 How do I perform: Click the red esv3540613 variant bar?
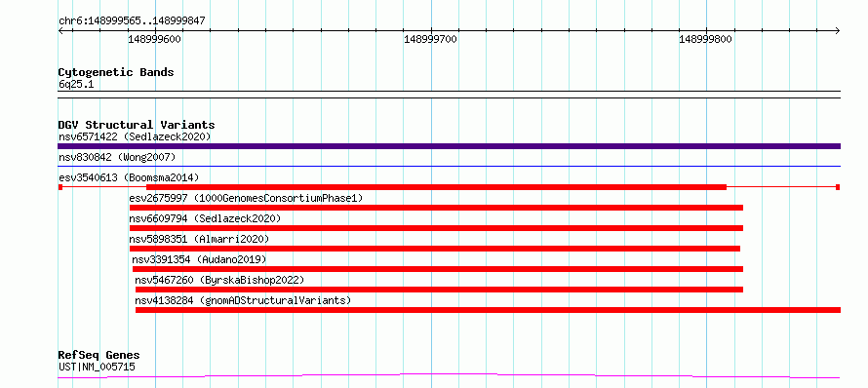[x=436, y=187]
